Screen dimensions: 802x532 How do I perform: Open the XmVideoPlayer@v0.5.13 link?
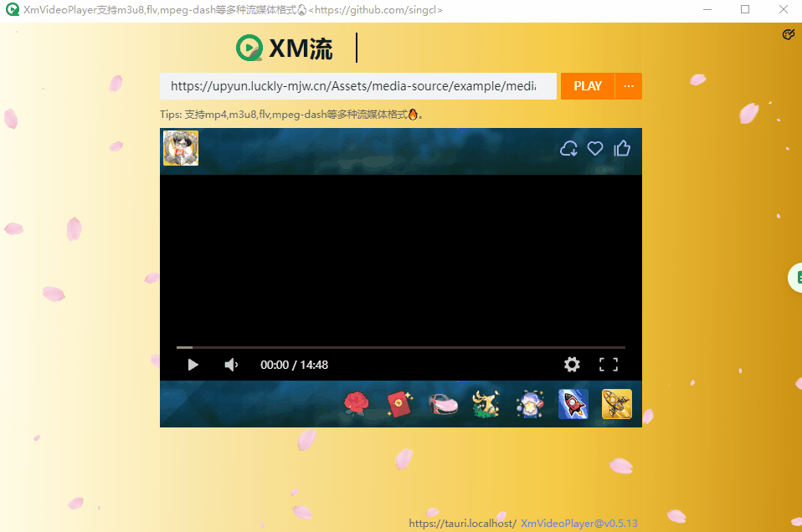[579, 524]
